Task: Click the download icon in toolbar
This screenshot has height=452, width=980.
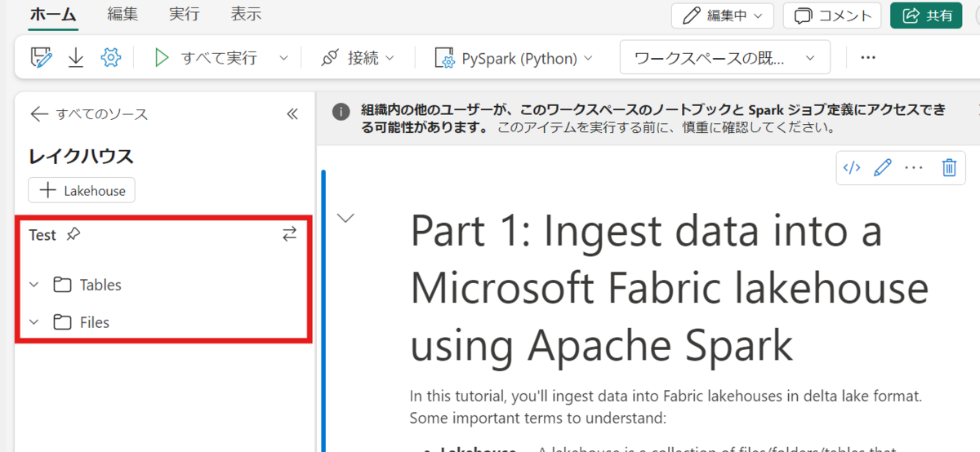Action: pyautogui.click(x=76, y=57)
